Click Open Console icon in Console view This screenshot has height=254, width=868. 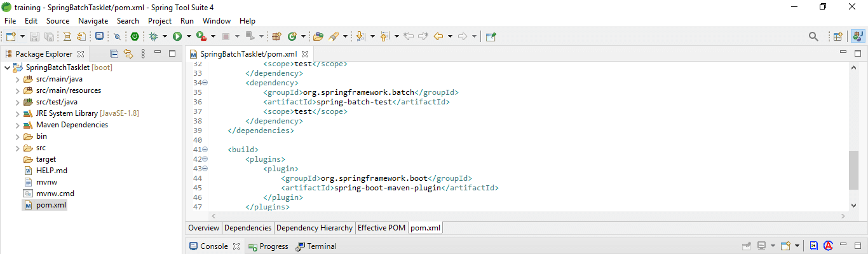point(786,246)
